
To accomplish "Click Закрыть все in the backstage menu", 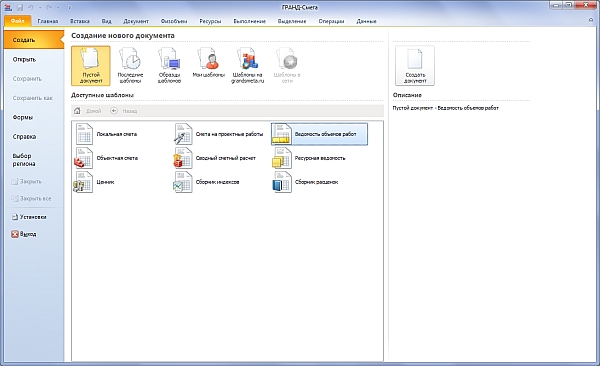I will (31, 198).
